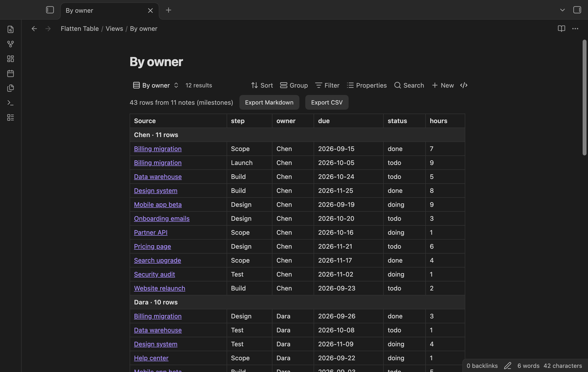Toggle the right sidebar panel icon
The height and width of the screenshot is (372, 588).
(x=577, y=10)
